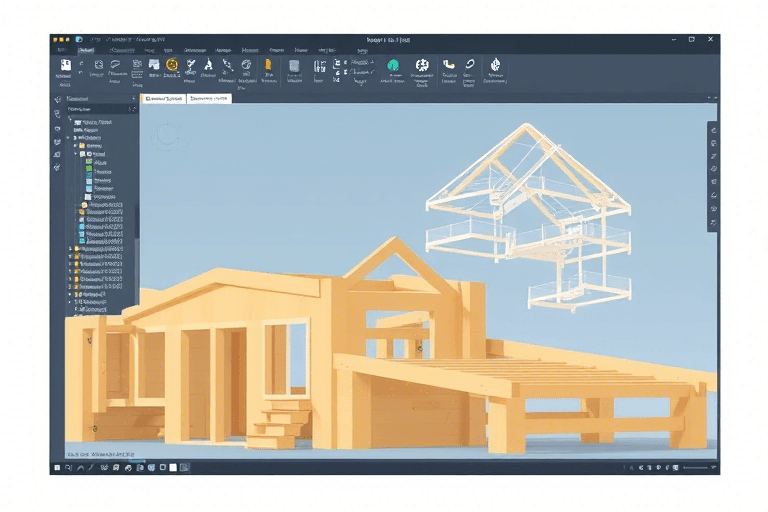Click the highlighted ribbon tab in the menu bar
768x512 pixels.
pyautogui.click(x=86, y=49)
